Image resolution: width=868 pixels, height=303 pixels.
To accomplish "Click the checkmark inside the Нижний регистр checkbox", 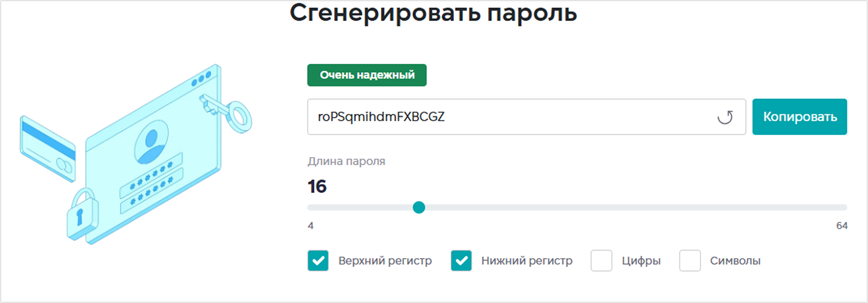I will point(460,260).
